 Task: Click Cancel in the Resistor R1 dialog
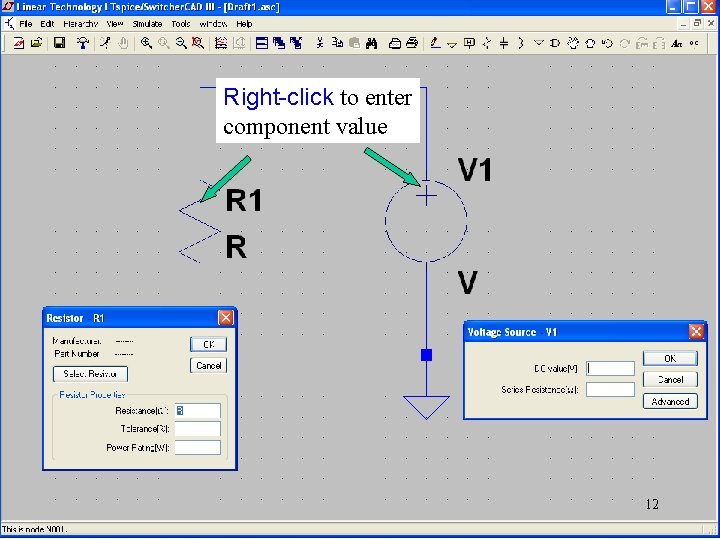click(208, 366)
